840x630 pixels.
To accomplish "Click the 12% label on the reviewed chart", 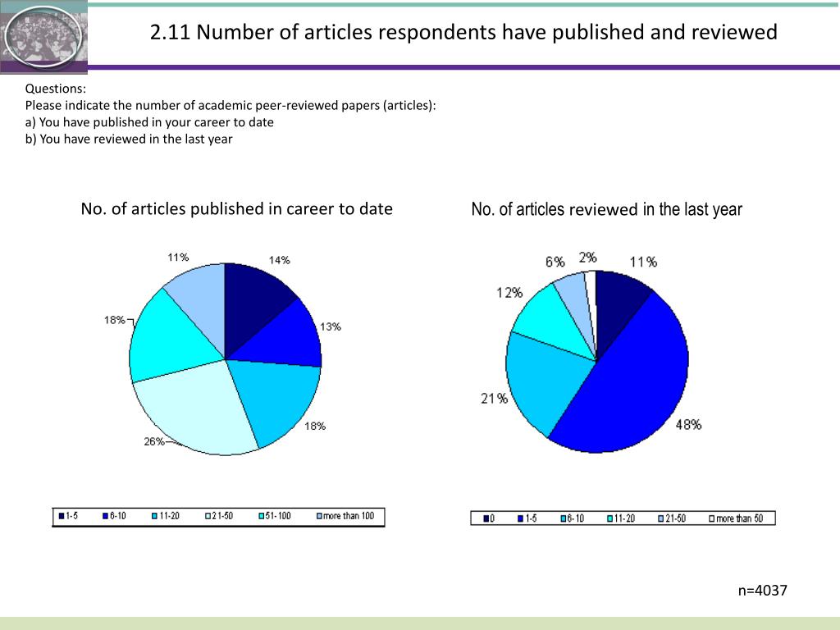I will coord(509,293).
